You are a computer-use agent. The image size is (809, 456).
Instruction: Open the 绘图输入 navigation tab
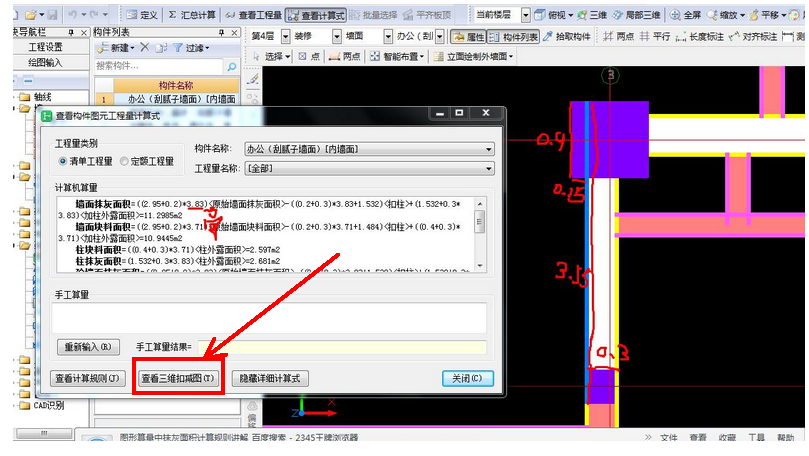(x=45, y=63)
